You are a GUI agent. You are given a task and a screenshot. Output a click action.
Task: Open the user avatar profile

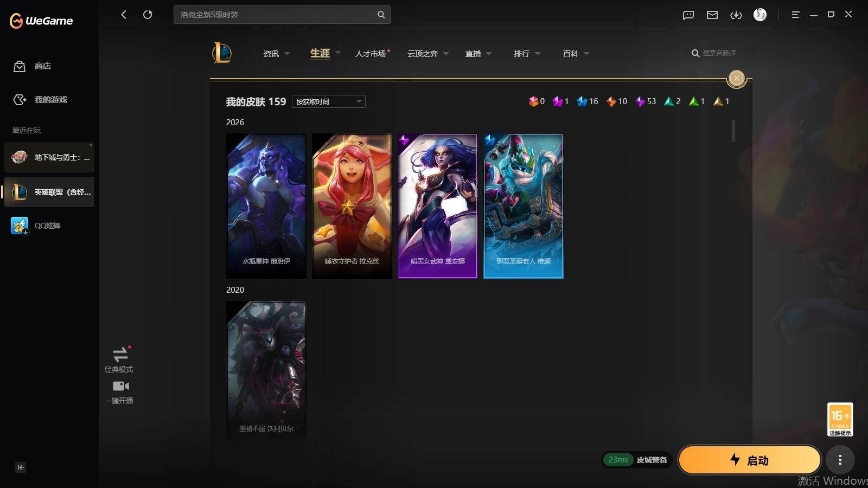760,15
